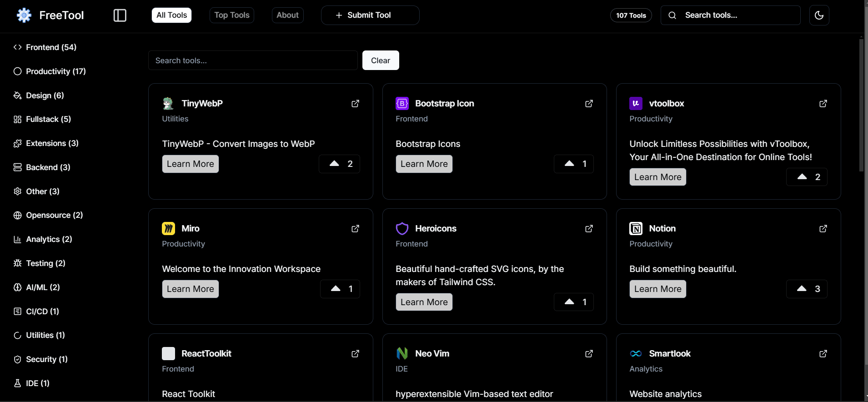Click the Heroicons shield logo
Viewport: 868px width, 402px height.
pyautogui.click(x=402, y=228)
